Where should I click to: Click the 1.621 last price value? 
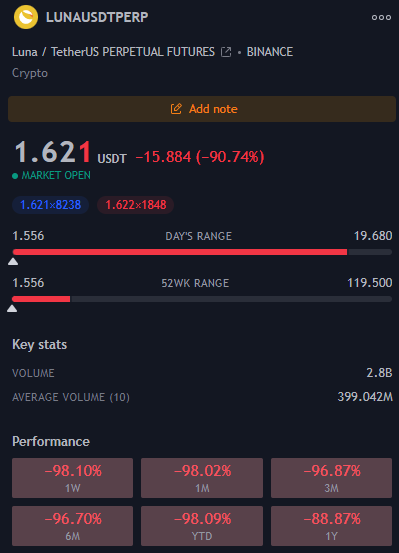point(53,152)
